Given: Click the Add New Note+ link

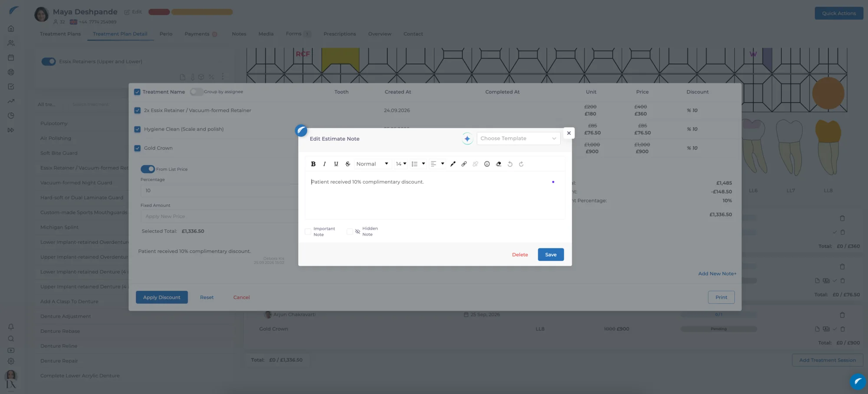Looking at the screenshot, I should [x=717, y=274].
